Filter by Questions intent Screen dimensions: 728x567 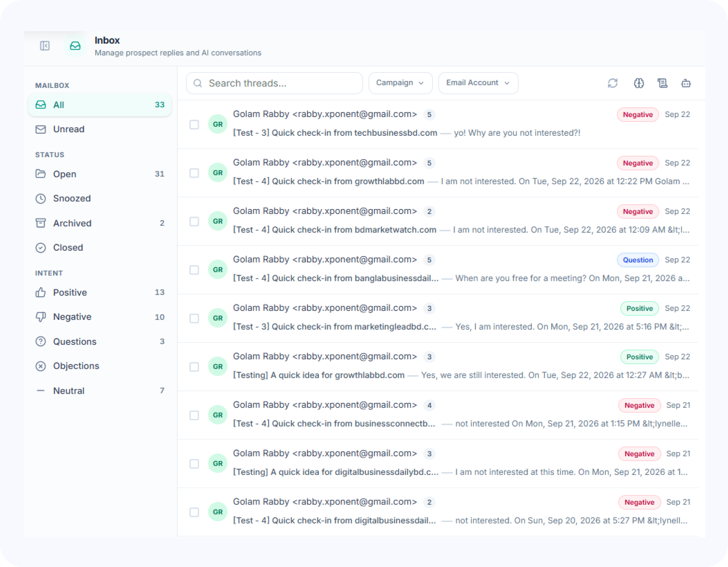(x=100, y=342)
